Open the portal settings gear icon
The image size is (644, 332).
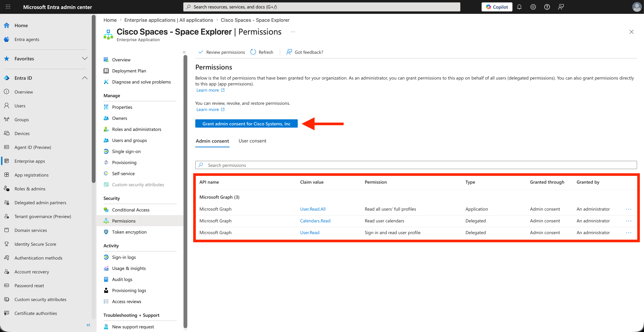[x=533, y=7]
